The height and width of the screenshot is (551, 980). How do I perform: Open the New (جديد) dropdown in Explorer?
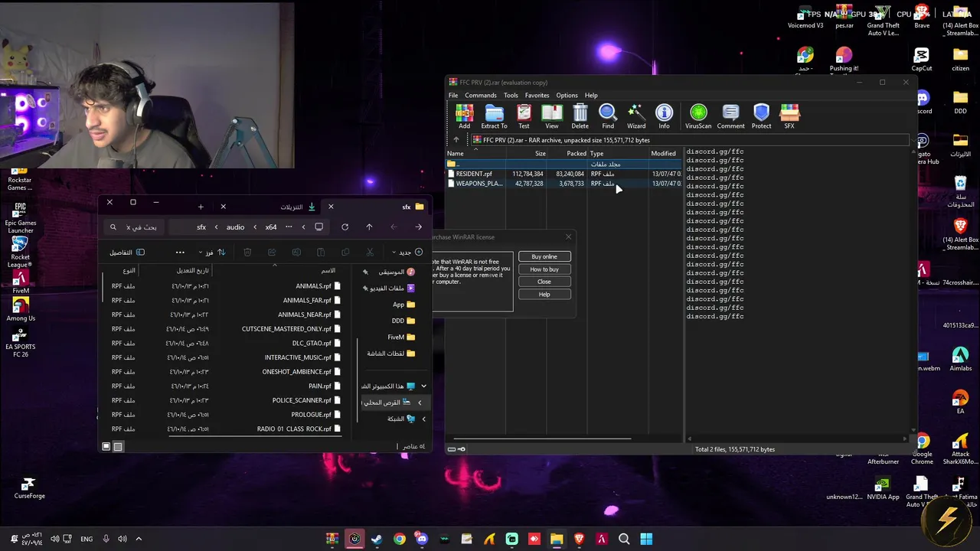point(407,253)
